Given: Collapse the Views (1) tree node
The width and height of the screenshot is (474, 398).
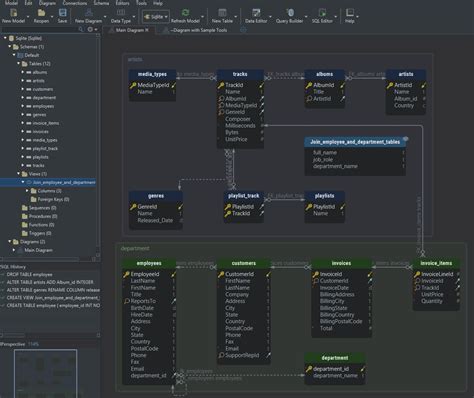Looking at the screenshot, I should click(x=18, y=174).
